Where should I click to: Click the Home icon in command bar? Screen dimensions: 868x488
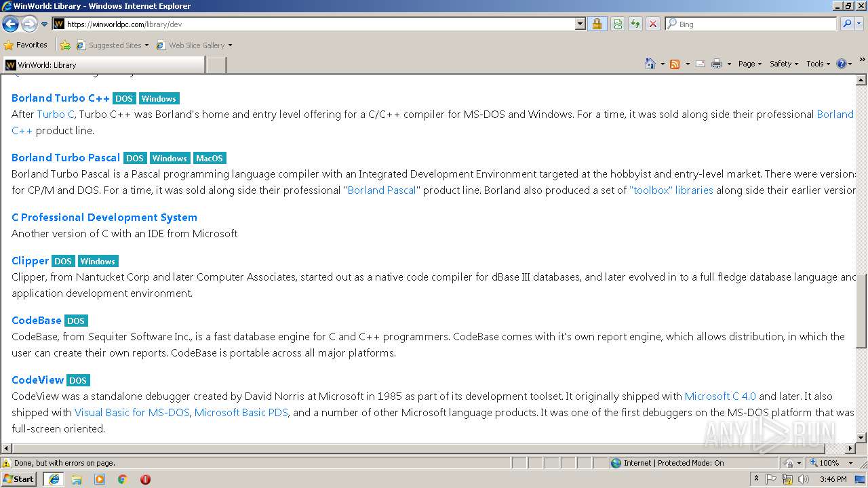tap(650, 64)
